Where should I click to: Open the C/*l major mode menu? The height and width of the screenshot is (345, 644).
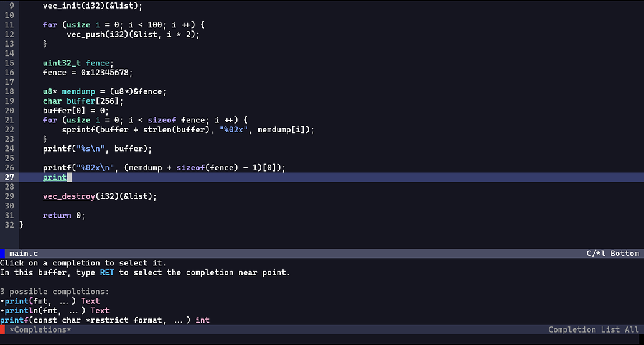point(596,254)
